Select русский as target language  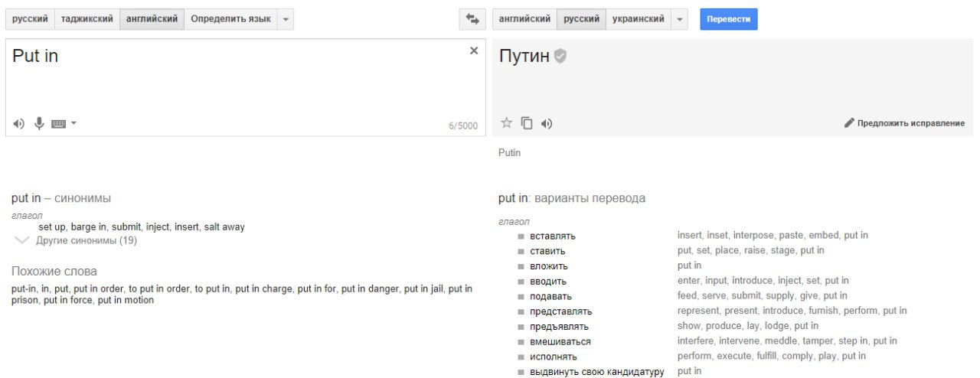pos(582,19)
